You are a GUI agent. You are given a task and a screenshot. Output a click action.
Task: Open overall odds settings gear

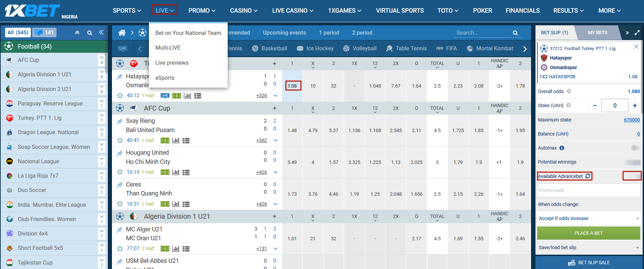point(569,91)
